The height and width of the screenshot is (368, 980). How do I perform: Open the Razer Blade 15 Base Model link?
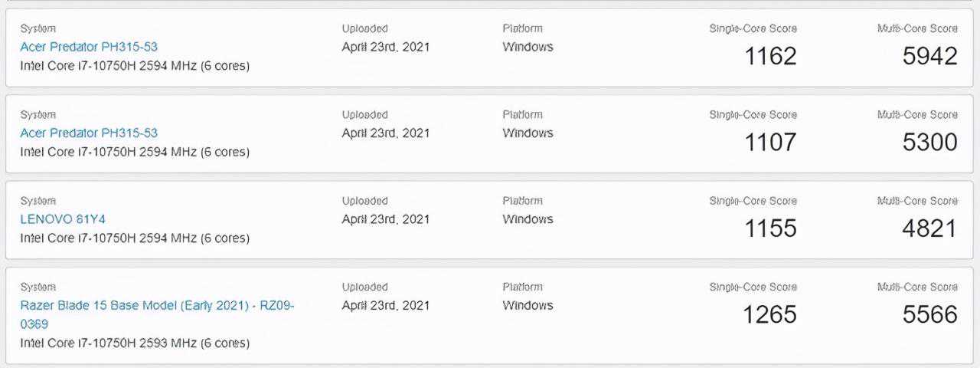tap(157, 305)
